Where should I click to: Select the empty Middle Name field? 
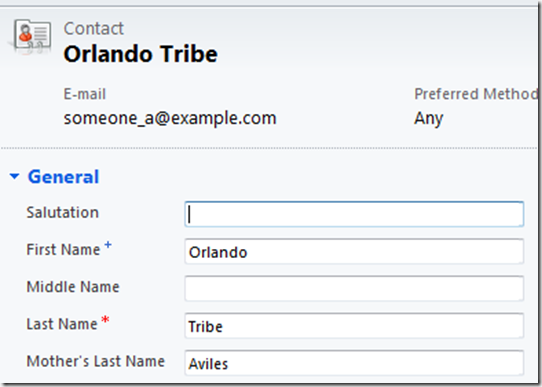(354, 289)
